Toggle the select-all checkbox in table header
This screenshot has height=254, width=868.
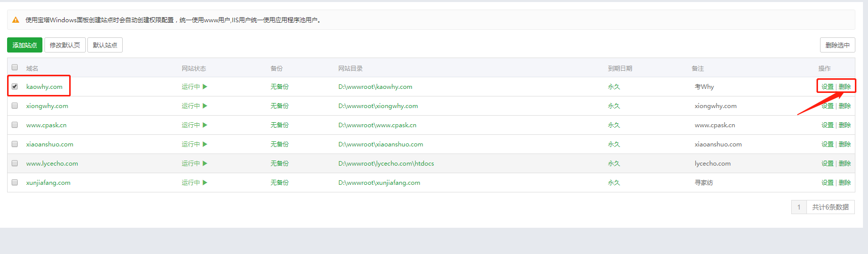pos(15,67)
